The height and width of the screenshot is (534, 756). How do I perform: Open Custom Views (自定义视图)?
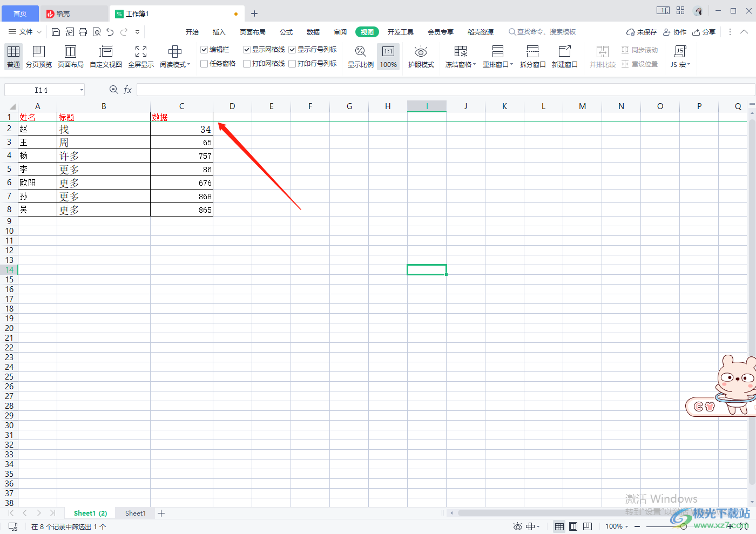tap(106, 57)
